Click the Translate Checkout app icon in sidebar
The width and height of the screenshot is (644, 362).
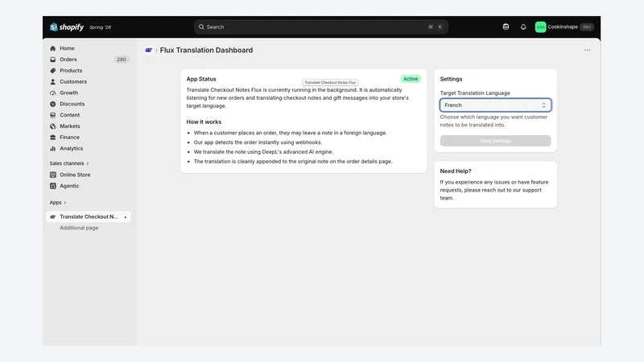tap(52, 216)
